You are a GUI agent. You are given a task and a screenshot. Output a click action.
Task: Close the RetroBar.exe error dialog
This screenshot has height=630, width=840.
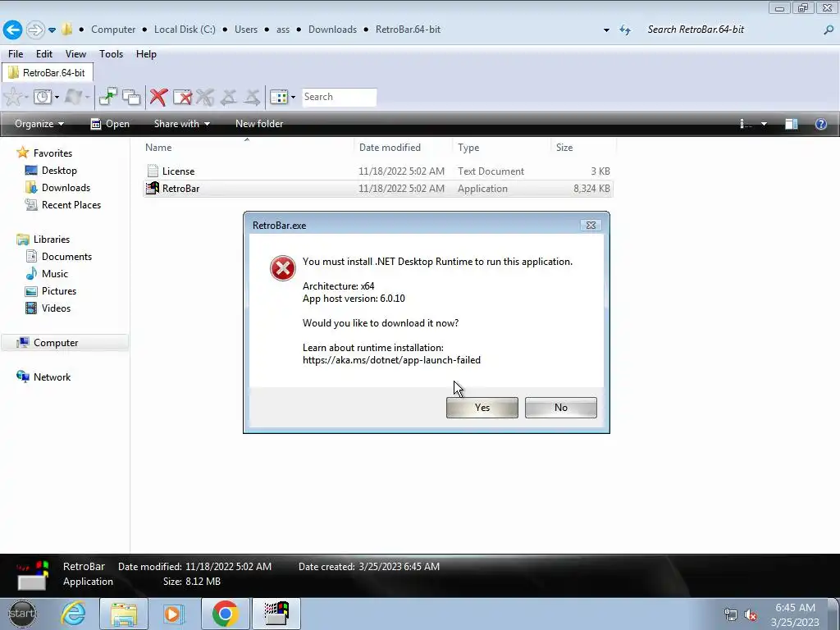point(591,226)
